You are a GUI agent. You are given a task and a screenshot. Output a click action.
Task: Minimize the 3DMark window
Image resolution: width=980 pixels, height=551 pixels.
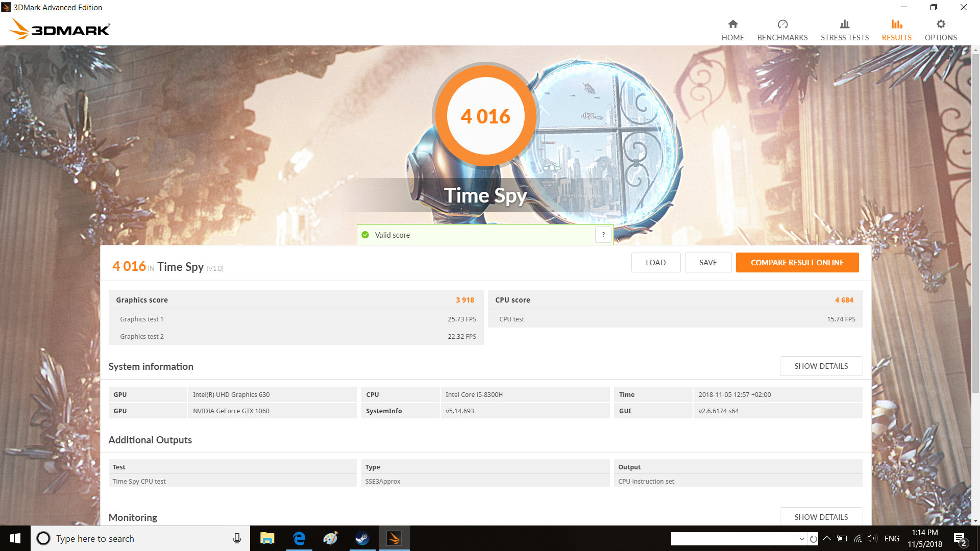pyautogui.click(x=903, y=7)
